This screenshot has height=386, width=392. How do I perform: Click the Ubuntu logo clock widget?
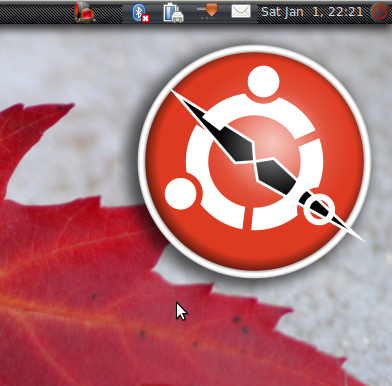(x=254, y=161)
